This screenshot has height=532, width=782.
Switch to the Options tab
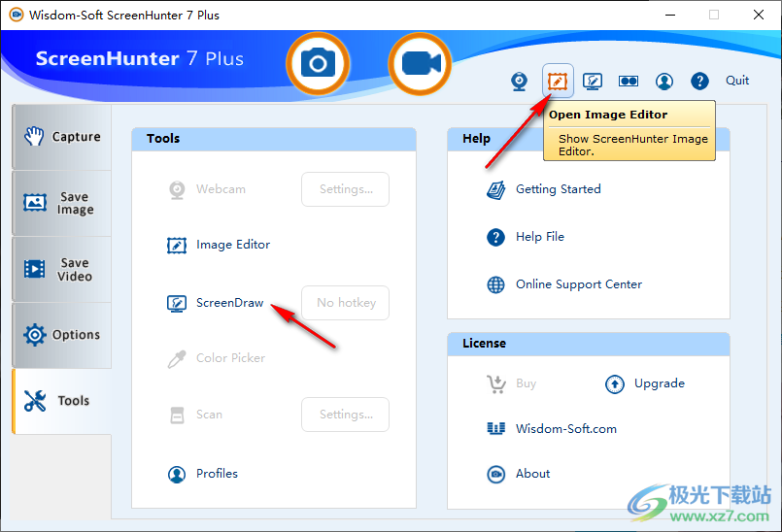pyautogui.click(x=62, y=335)
